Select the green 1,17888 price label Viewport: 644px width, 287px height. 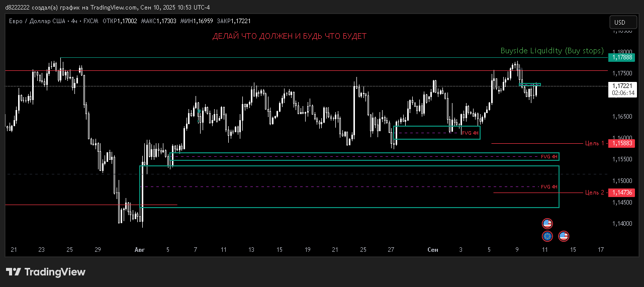point(622,57)
